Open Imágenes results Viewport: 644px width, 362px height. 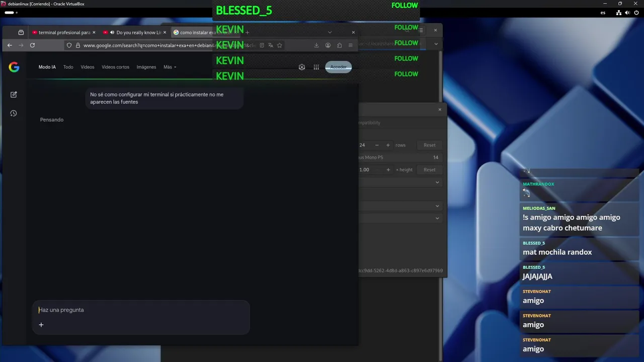coord(146,67)
